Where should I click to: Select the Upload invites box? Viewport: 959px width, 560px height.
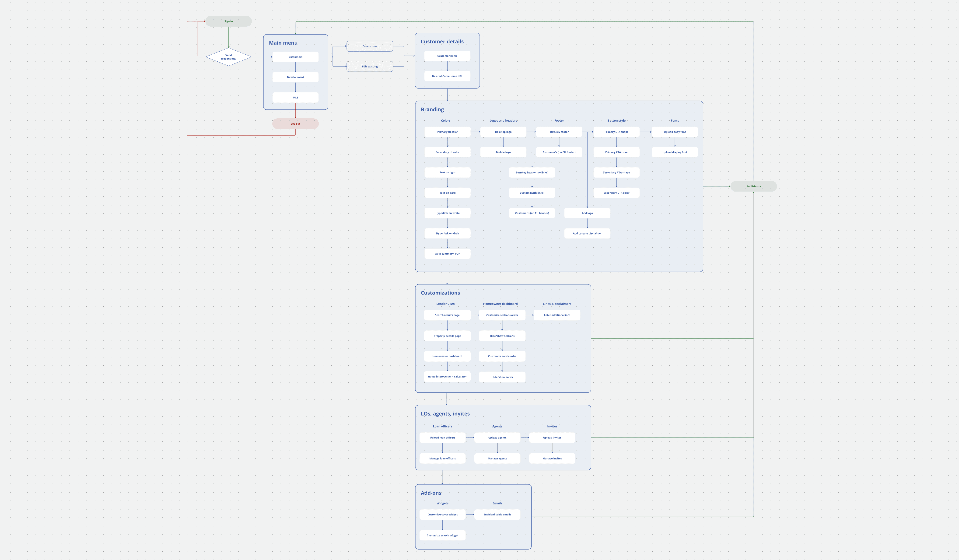[x=552, y=437]
